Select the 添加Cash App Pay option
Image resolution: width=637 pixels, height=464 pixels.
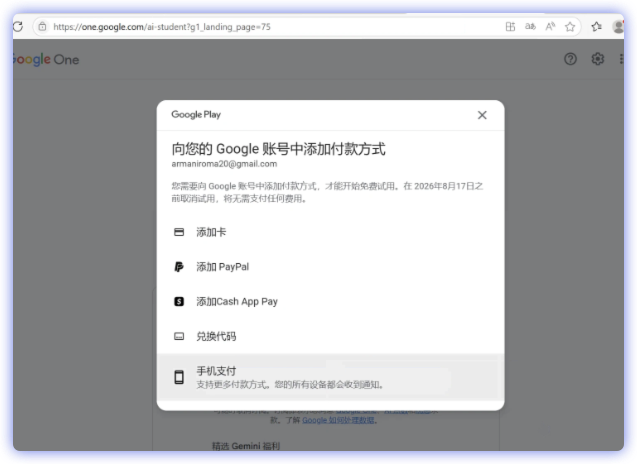click(x=237, y=301)
